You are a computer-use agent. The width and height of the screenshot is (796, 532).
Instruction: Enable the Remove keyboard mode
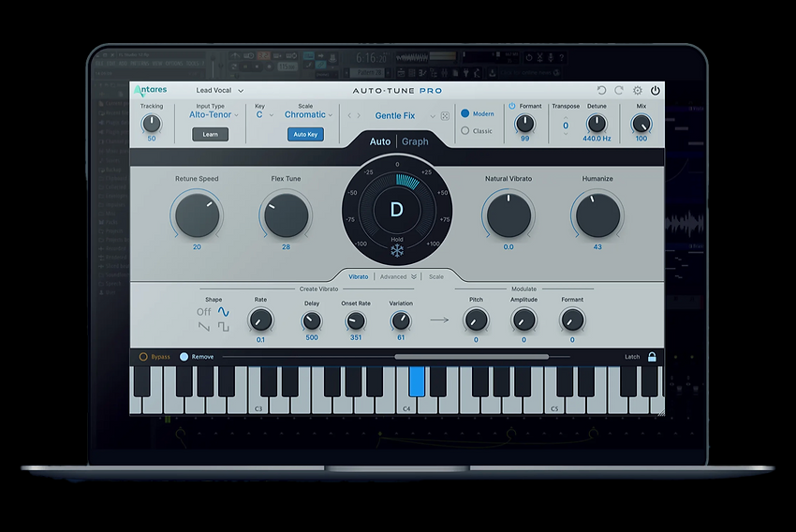point(184,357)
